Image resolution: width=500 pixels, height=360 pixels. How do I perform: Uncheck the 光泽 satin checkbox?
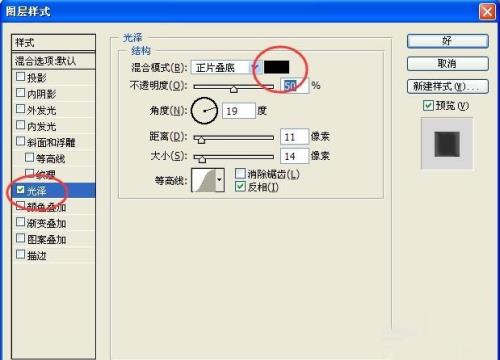click(20, 190)
